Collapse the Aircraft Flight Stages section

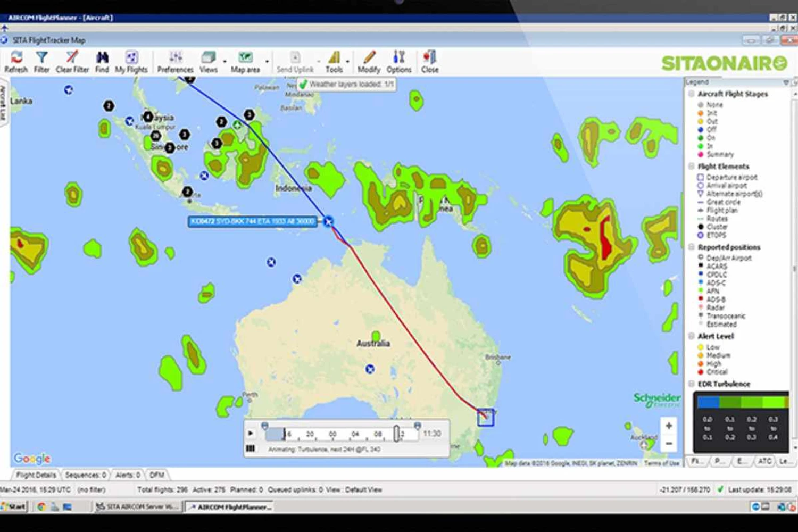click(x=692, y=94)
